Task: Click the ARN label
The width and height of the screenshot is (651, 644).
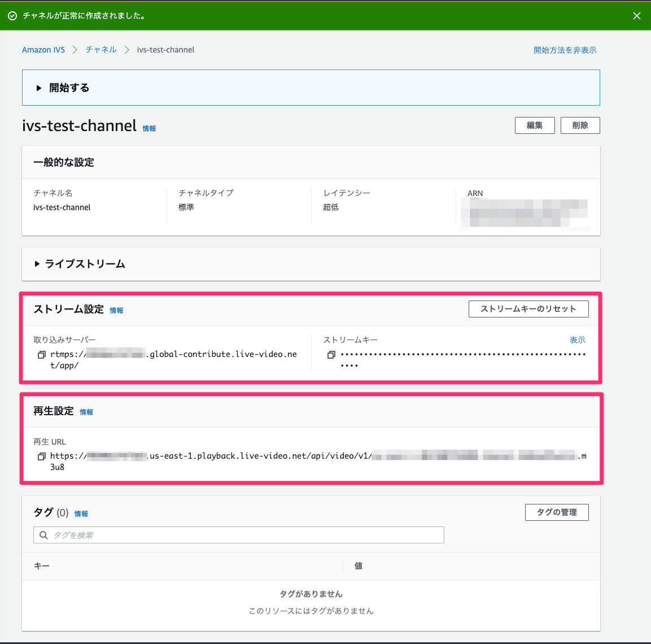Action: pos(475,193)
